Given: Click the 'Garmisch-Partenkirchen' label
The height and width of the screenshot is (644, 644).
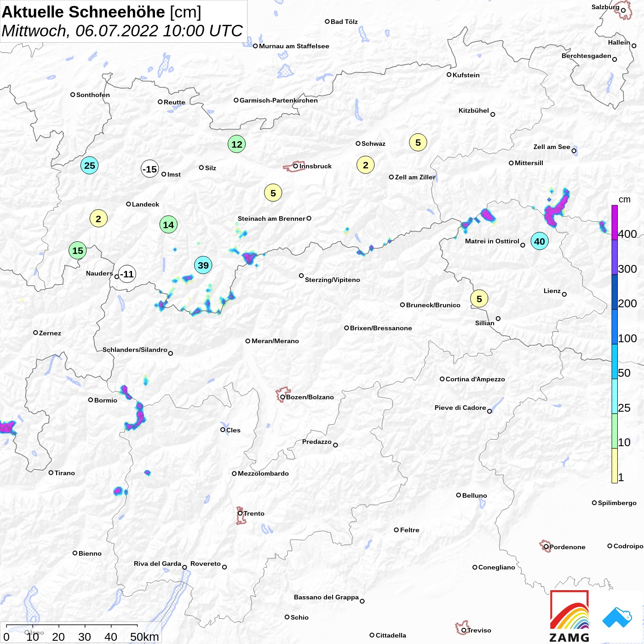Looking at the screenshot, I should coord(279,100).
